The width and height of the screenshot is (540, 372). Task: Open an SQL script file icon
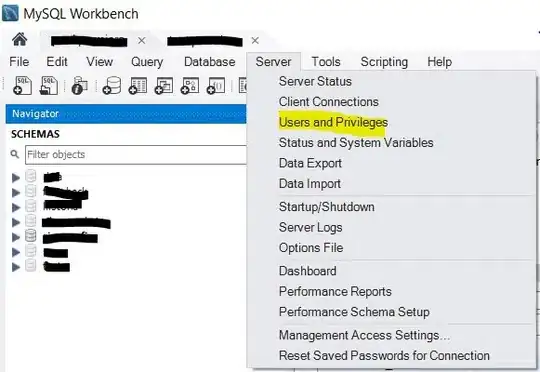tap(49, 85)
